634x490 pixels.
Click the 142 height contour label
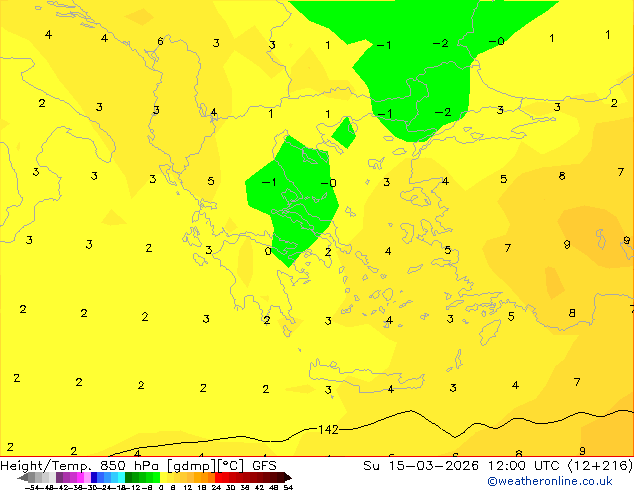328,429
